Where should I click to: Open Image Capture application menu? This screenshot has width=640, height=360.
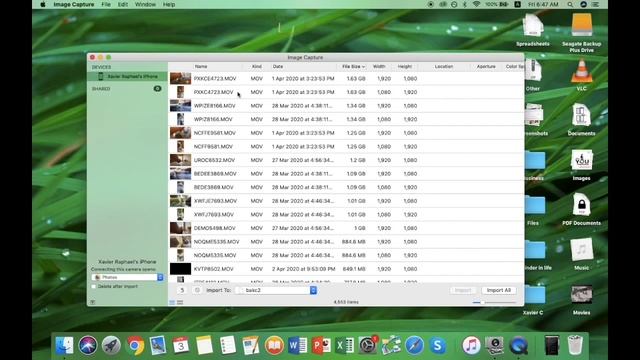pos(74,4)
